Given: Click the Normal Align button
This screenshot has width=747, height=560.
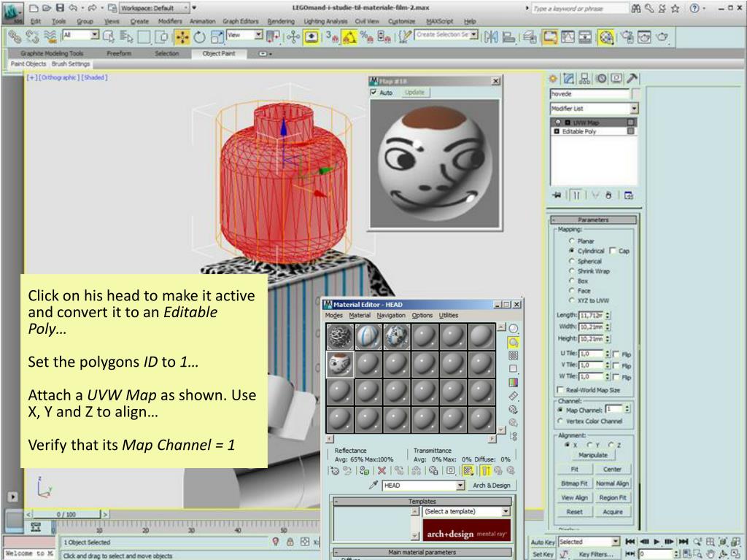Looking at the screenshot, I should [612, 483].
